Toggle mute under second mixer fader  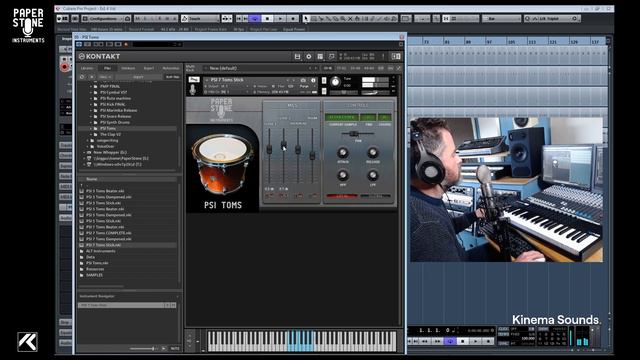[x=283, y=196]
